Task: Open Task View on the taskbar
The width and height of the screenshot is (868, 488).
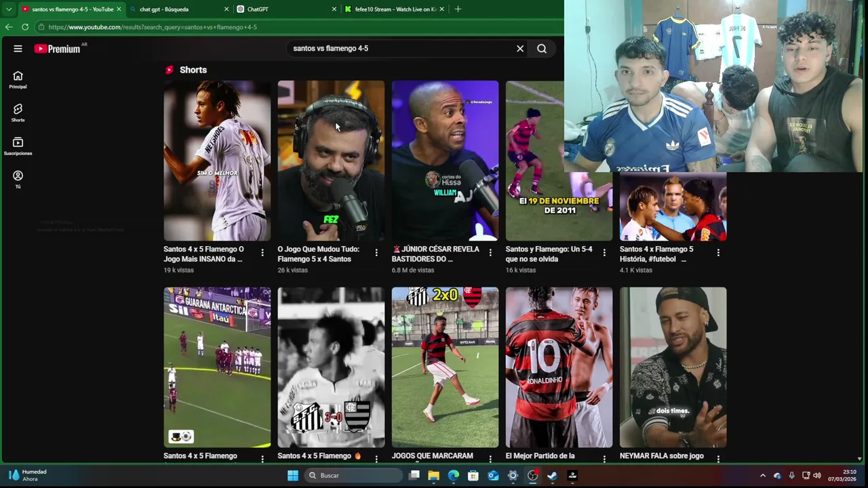Action: click(414, 476)
